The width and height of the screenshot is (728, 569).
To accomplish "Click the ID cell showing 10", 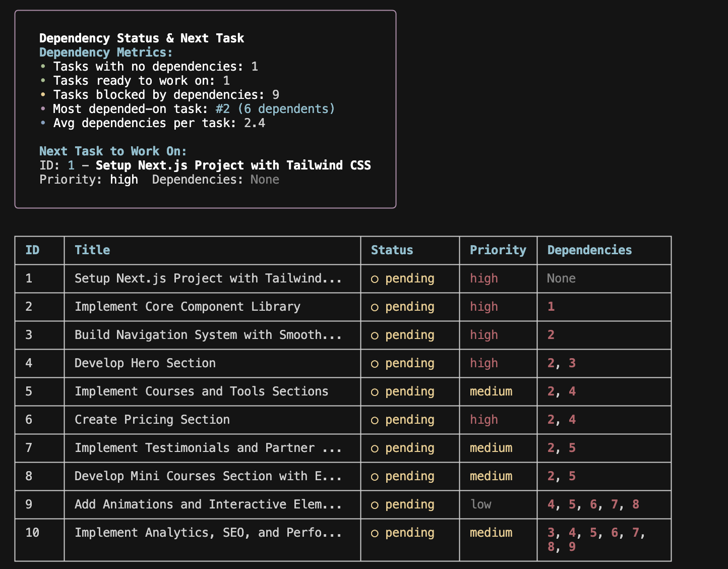I will click(x=32, y=533).
